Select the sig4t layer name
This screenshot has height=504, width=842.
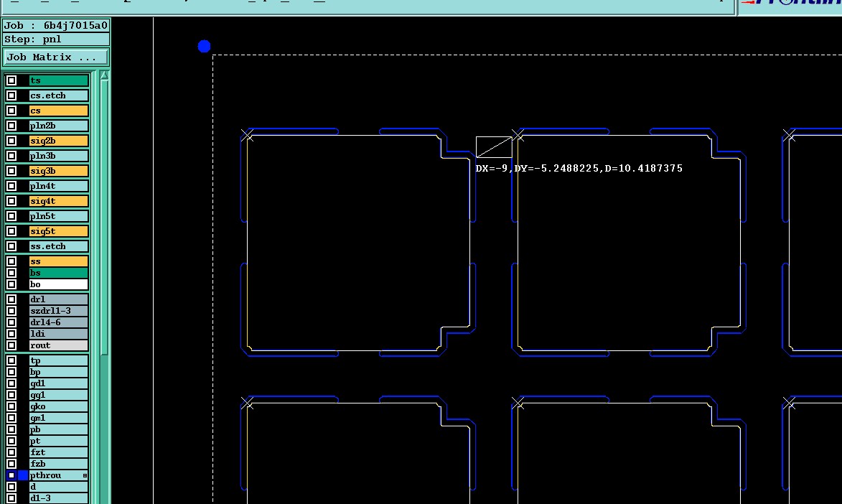click(59, 201)
